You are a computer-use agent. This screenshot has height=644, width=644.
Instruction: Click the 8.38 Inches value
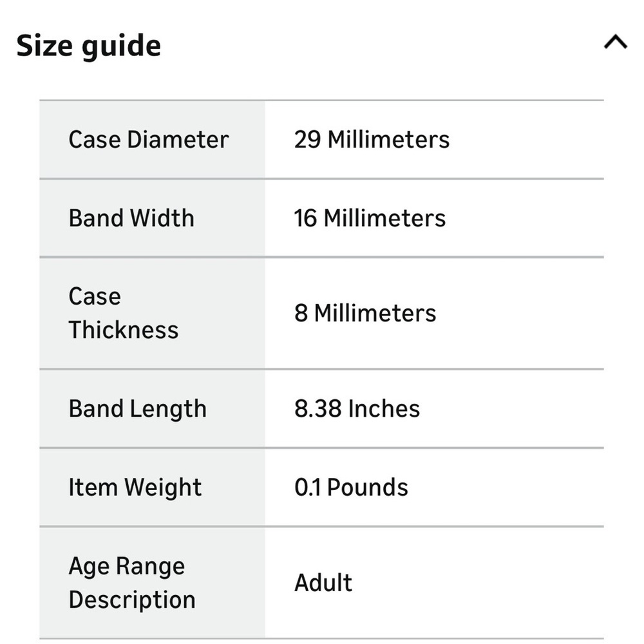(x=357, y=409)
